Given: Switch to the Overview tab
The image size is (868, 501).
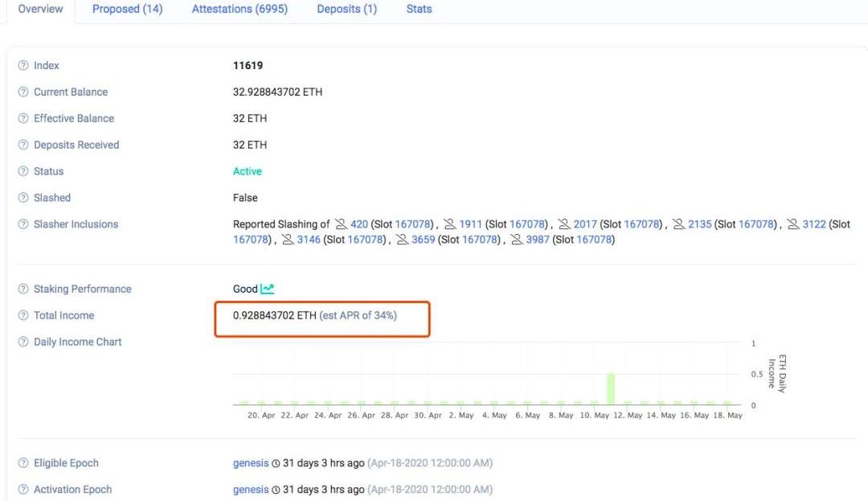Looking at the screenshot, I should tap(40, 10).
